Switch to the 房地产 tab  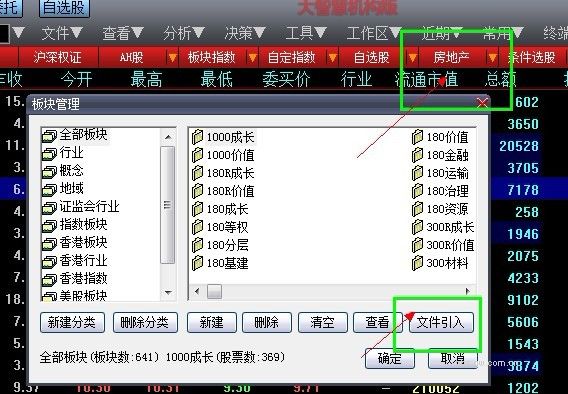pos(452,57)
